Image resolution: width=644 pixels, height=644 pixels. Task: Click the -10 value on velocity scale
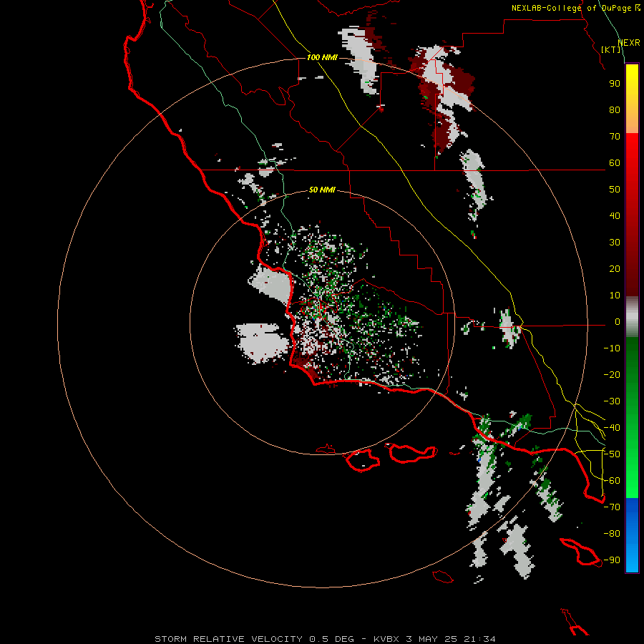[x=612, y=348]
